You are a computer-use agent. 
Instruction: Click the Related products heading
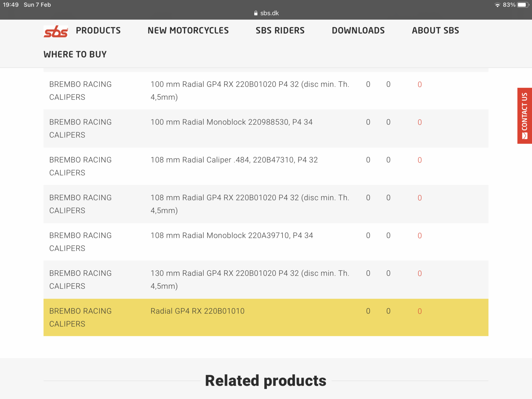click(x=266, y=381)
